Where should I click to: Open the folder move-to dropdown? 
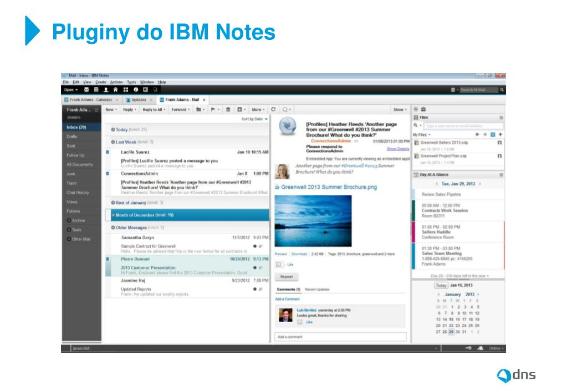click(200, 110)
